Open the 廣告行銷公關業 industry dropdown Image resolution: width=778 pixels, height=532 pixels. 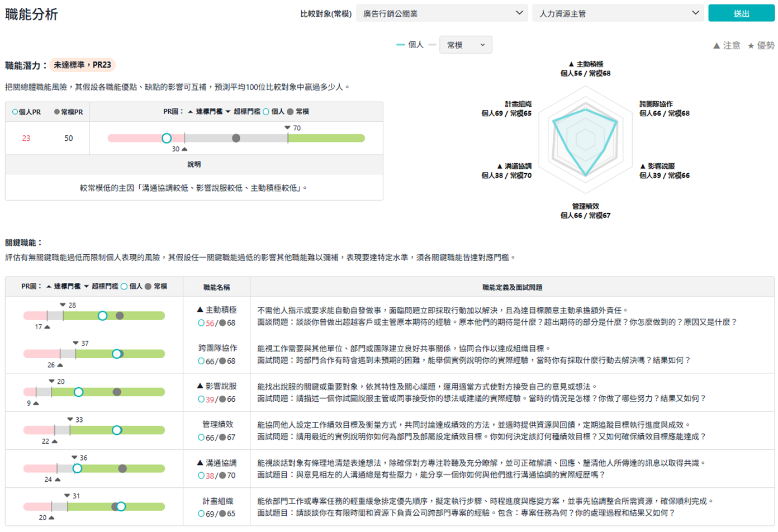pos(442,13)
